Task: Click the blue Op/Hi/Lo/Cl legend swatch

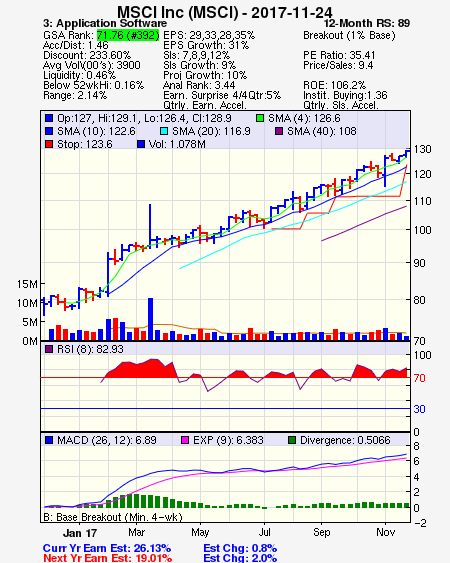Action: coord(49,118)
